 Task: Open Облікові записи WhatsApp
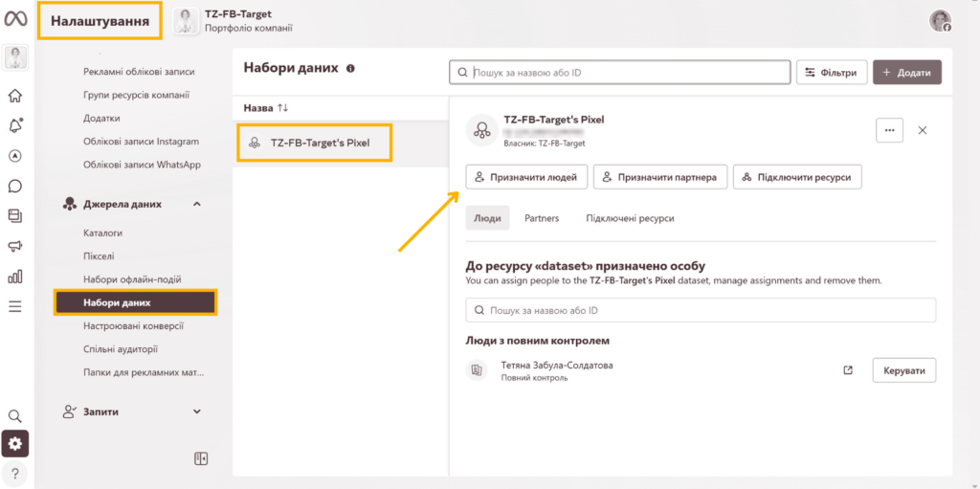(x=142, y=165)
